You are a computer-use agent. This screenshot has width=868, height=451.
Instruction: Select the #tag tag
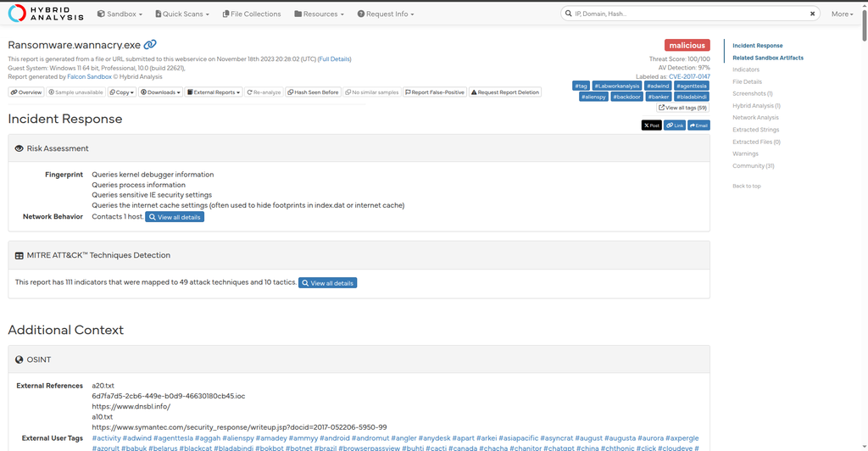tap(581, 86)
